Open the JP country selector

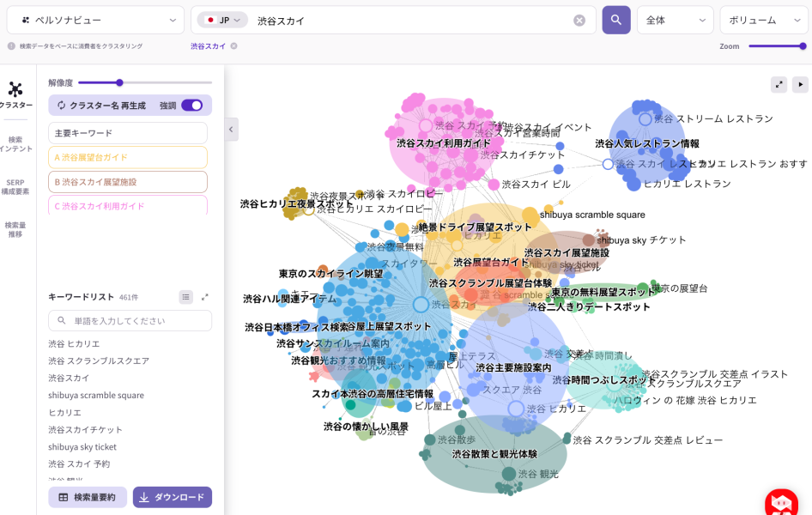[222, 20]
